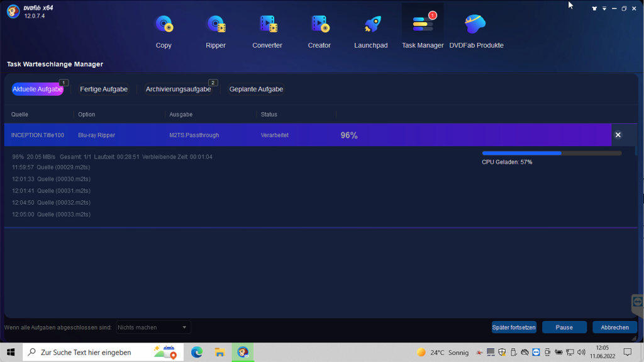Open the Converter module

[267, 31]
